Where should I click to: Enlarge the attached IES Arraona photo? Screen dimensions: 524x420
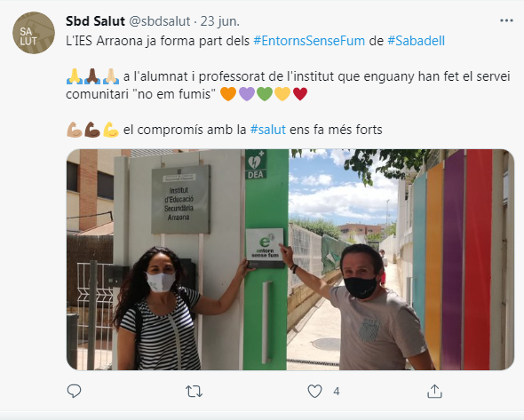point(290,259)
